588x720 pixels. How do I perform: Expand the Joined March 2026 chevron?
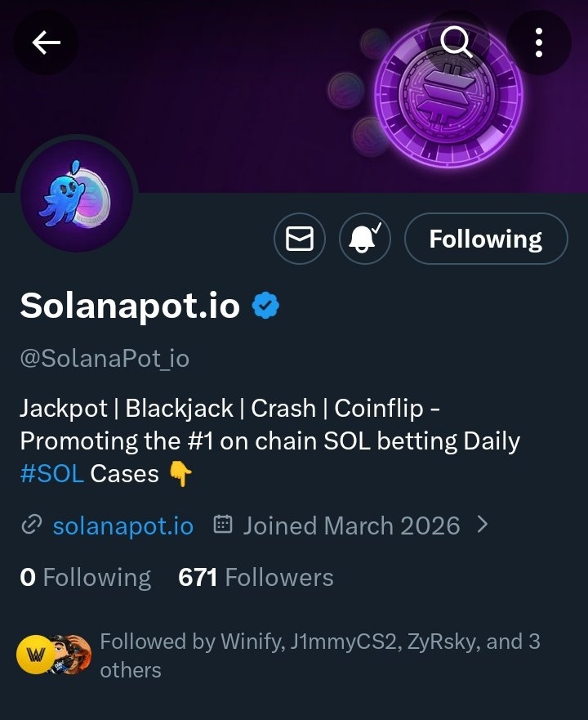[x=482, y=525]
